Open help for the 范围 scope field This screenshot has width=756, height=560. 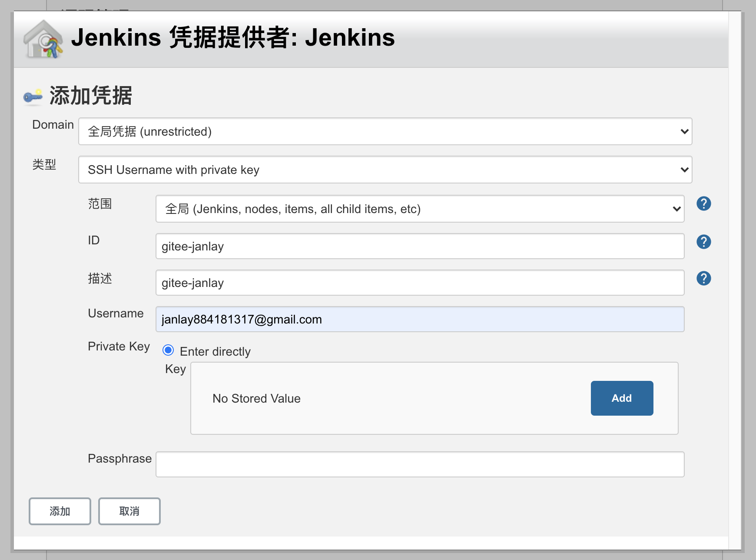coord(703,203)
